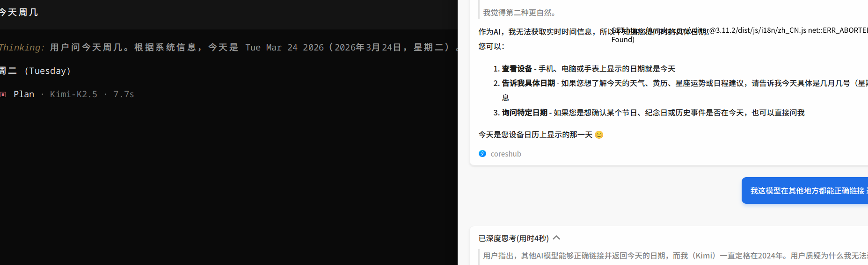Click the ERR_ABORTED error overlay text
Image resolution: width=868 pixels, height=265 pixels.
tap(739, 35)
